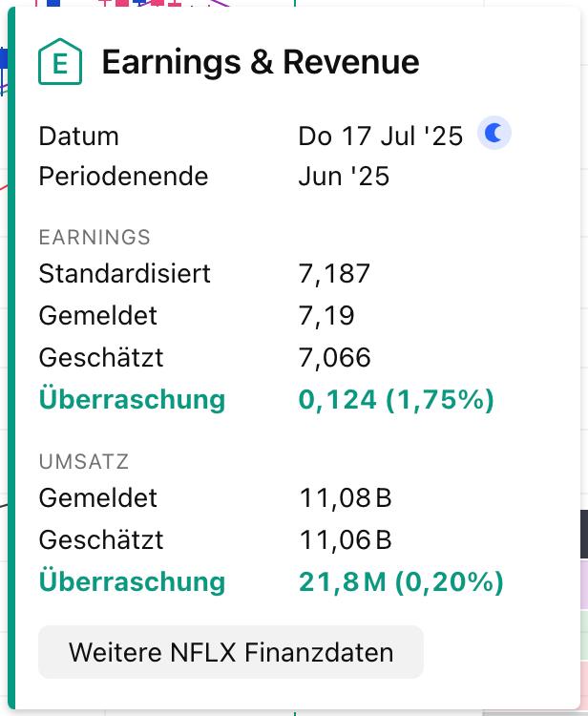Viewport: 588px width, 716px height.
Task: Select the Standardisiert value 7,187
Action: pyautogui.click(x=334, y=274)
